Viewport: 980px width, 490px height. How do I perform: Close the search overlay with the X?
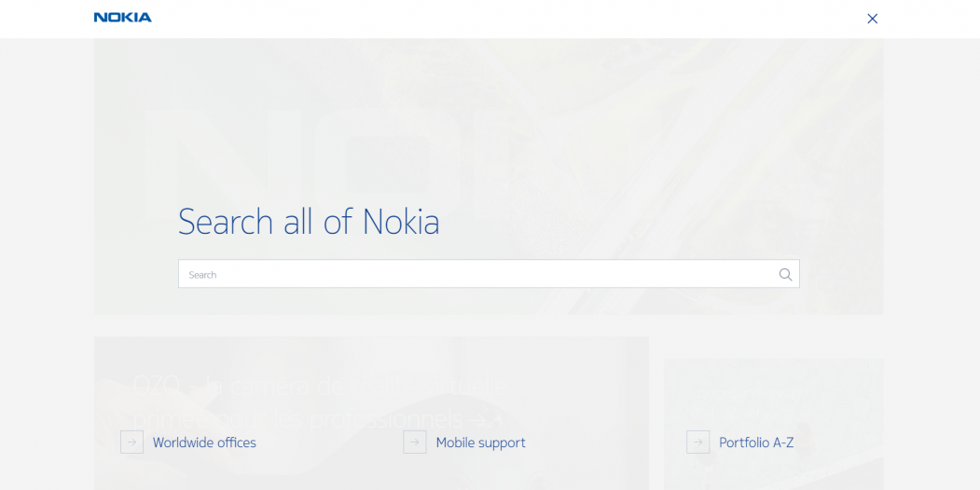(872, 19)
